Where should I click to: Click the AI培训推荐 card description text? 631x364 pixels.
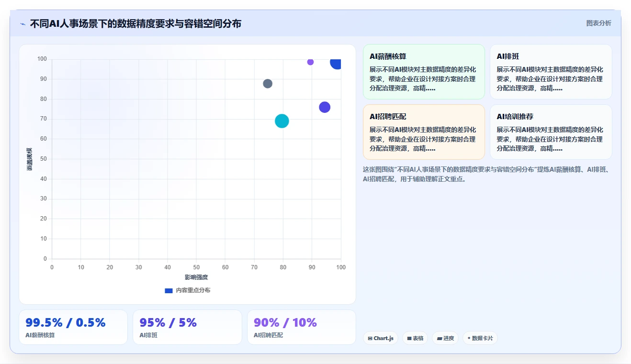550,139
